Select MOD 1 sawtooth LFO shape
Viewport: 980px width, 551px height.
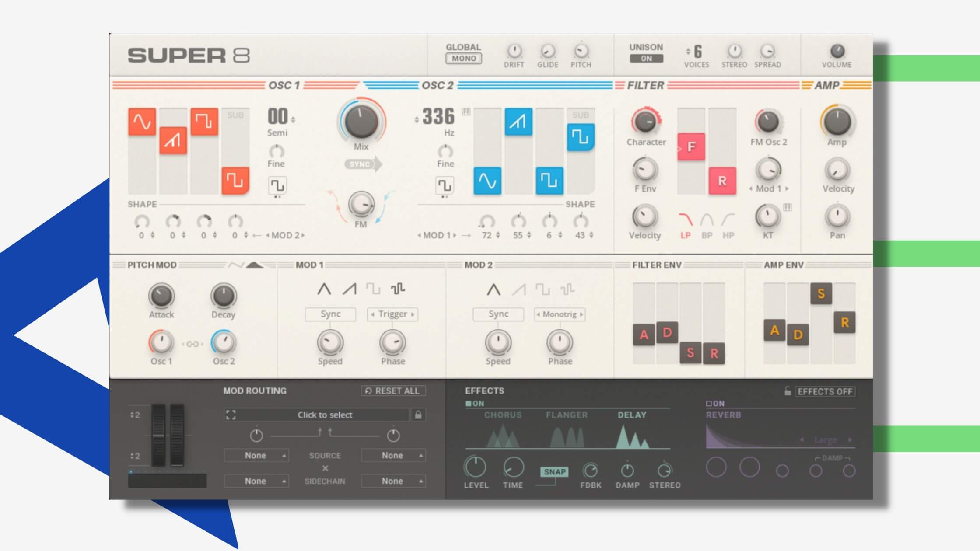[x=349, y=289]
